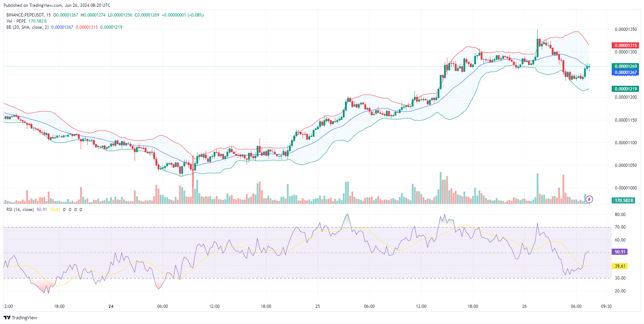The height and width of the screenshot is (324, 644).
Task: Click the blue 0.00001267 label on the price axis
Action: (625, 72)
